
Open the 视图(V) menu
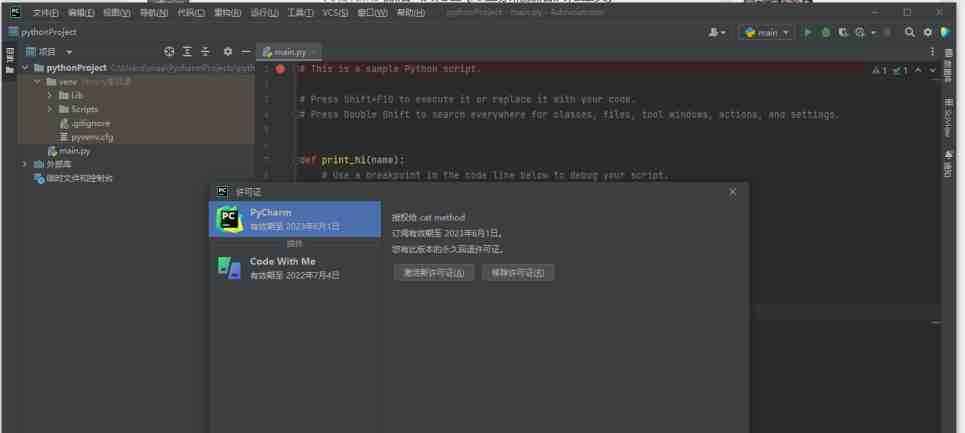[x=116, y=12]
